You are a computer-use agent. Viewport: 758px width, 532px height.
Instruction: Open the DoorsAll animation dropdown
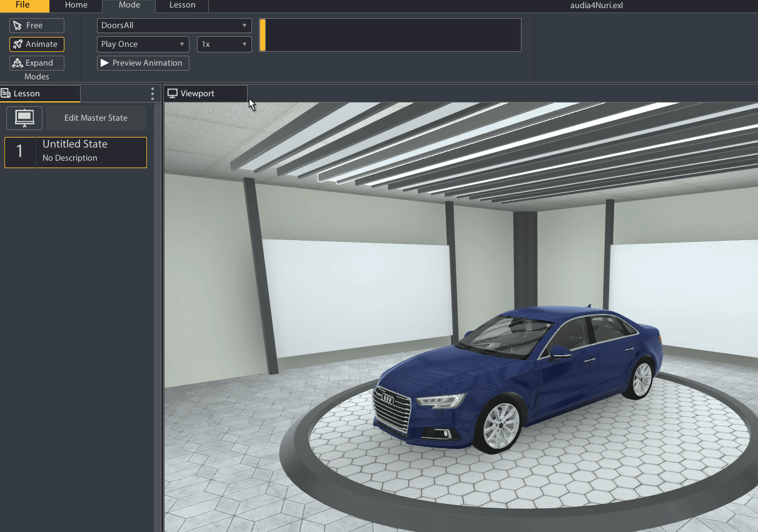(174, 26)
